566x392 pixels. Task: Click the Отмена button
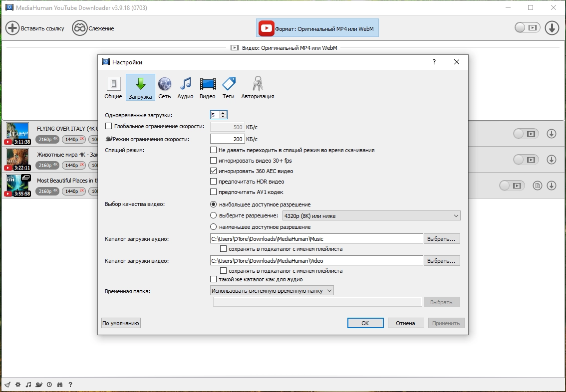[405, 323]
